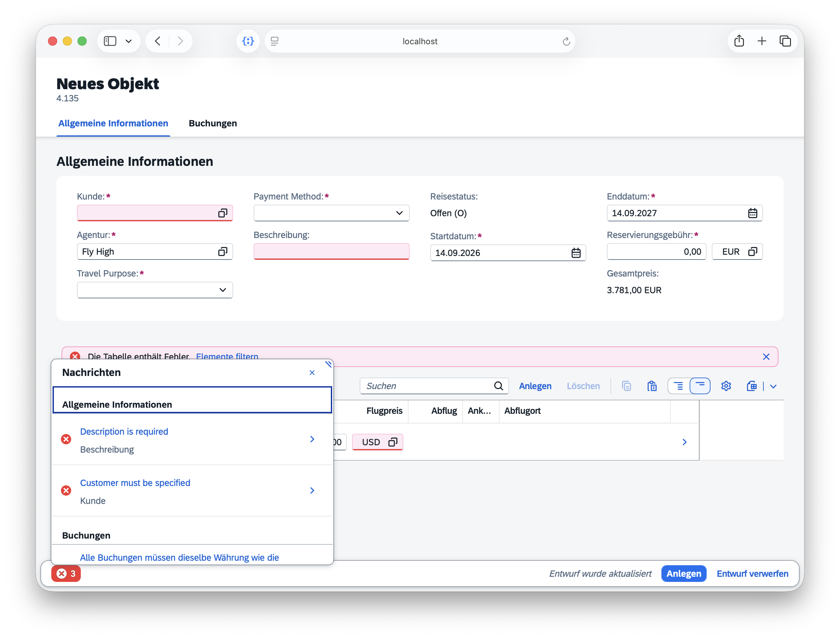Click the Ank... column header
Viewport: 840px width, 639px height.
[479, 411]
